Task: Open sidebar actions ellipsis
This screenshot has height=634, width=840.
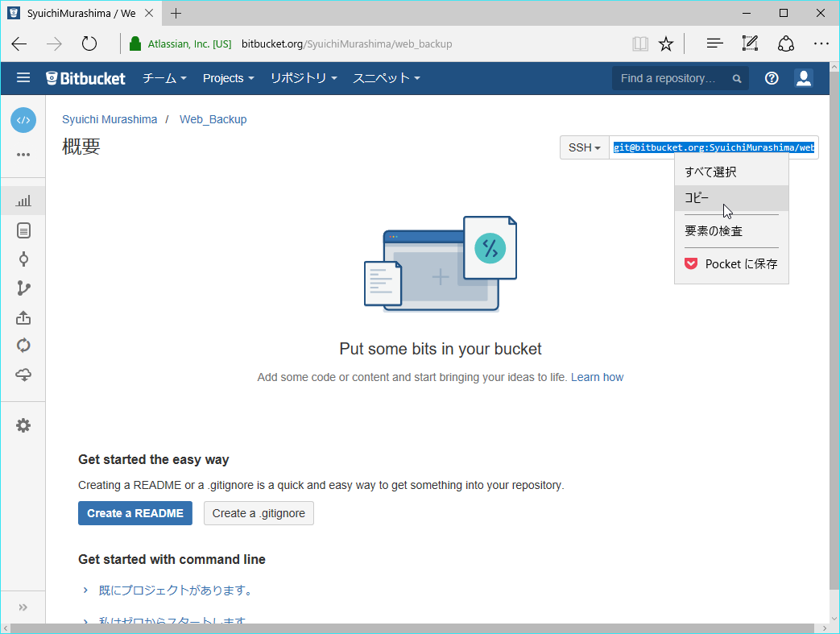Action: [x=23, y=155]
